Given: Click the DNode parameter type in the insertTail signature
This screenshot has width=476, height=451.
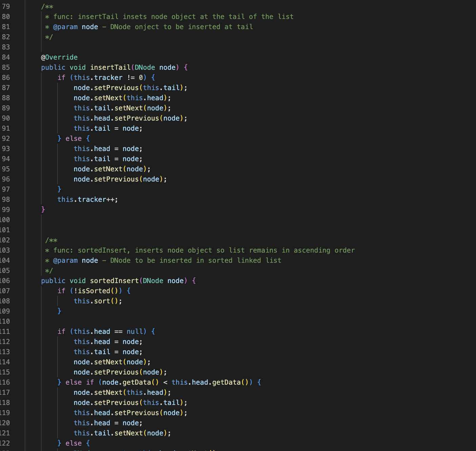Looking at the screenshot, I should click(145, 67).
